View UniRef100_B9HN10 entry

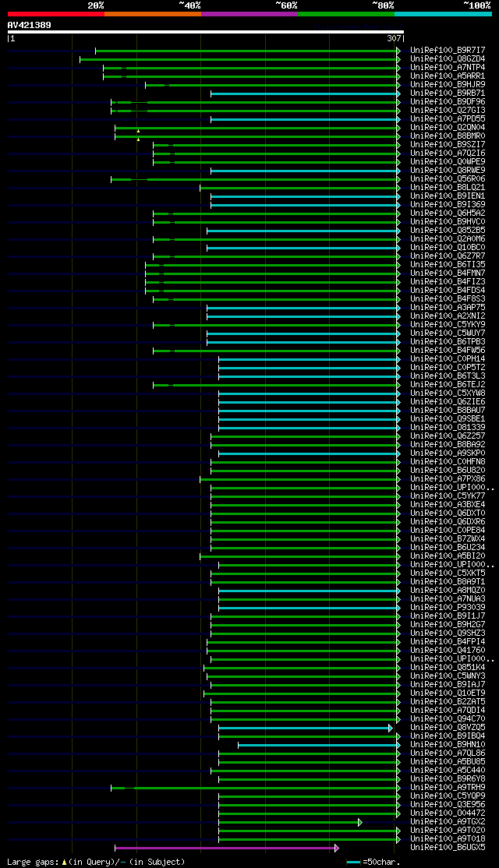point(448,745)
